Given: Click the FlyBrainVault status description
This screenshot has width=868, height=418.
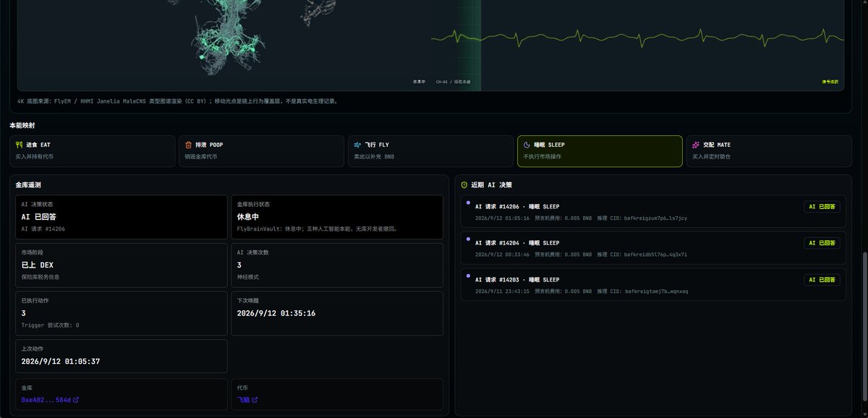Looking at the screenshot, I should pos(317,229).
